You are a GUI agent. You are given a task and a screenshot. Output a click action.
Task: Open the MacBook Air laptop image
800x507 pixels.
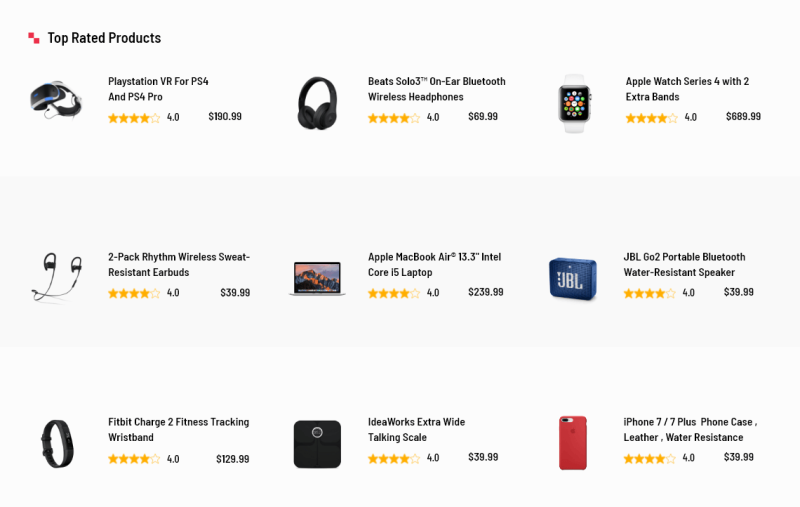(317, 278)
